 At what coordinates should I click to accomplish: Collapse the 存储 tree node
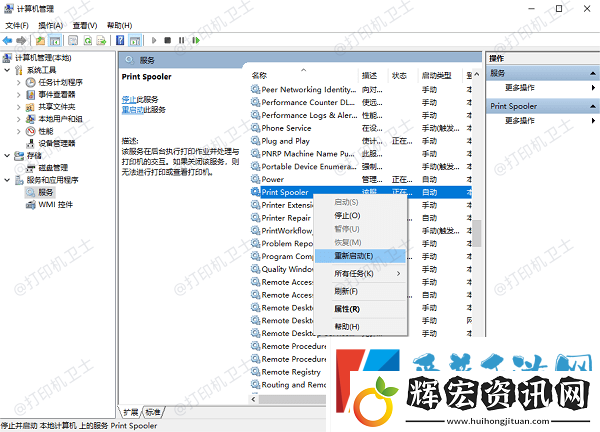click(x=7, y=155)
